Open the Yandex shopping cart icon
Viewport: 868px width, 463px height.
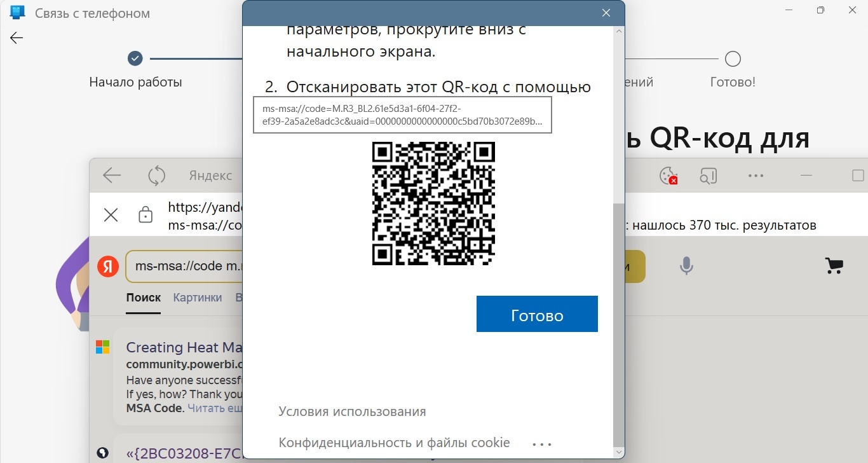pos(833,266)
